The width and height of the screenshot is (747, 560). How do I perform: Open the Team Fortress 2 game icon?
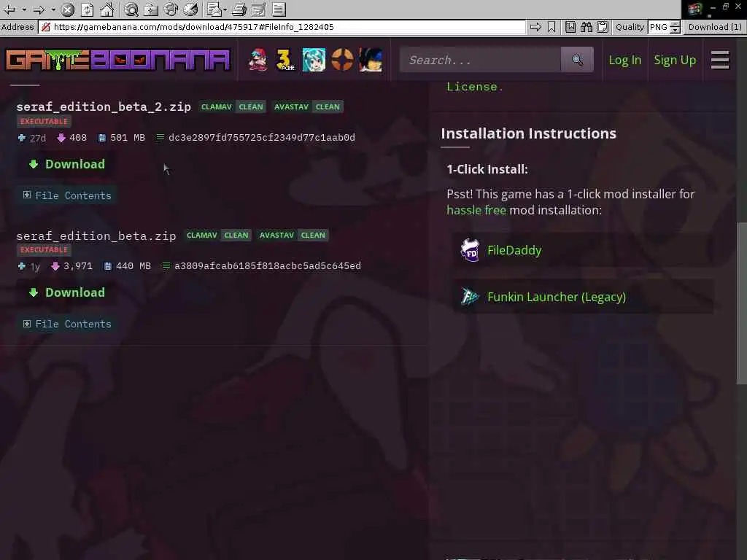point(342,60)
